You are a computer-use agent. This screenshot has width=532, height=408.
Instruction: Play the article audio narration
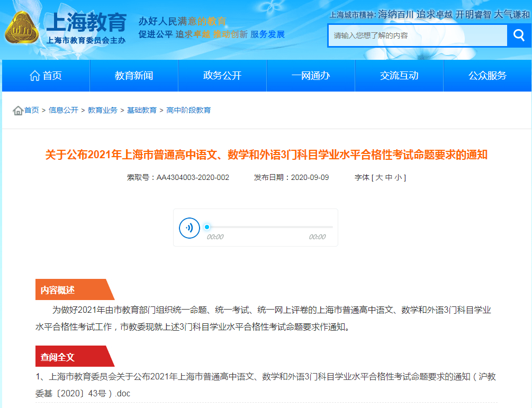click(x=190, y=228)
